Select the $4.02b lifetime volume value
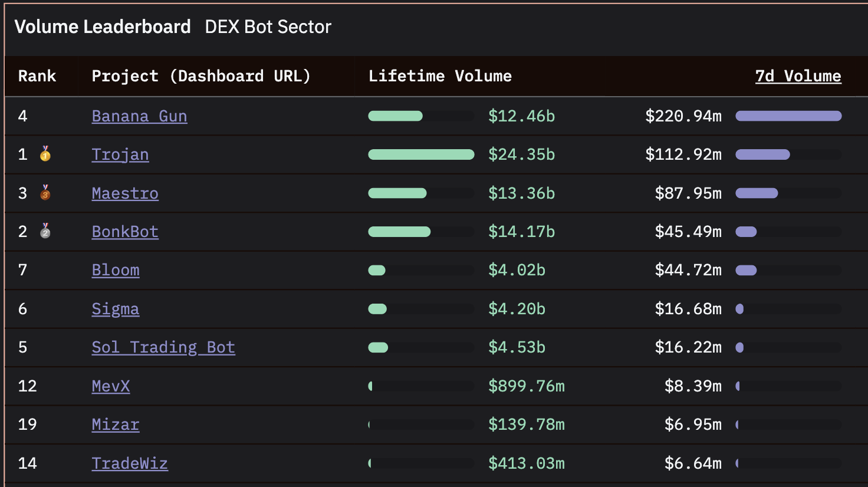Viewport: 868px width, 487px height. tap(517, 270)
